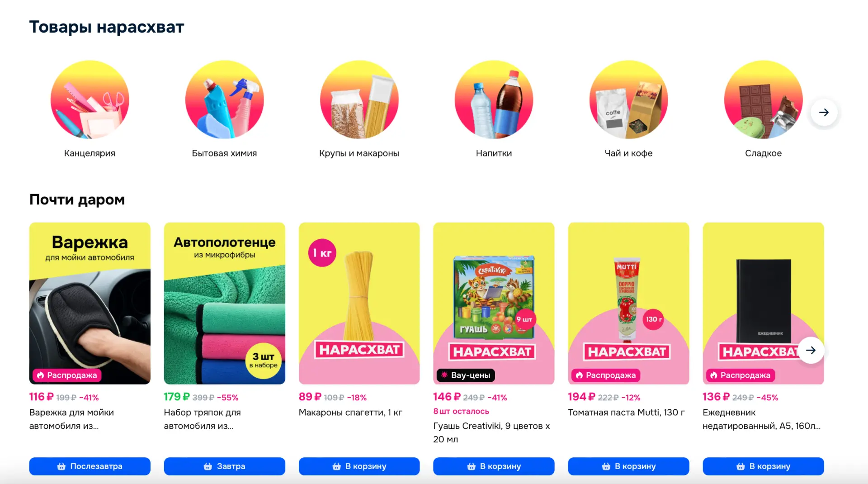Click the Послезавтра delivery button
The image size is (868, 484).
coord(90,466)
